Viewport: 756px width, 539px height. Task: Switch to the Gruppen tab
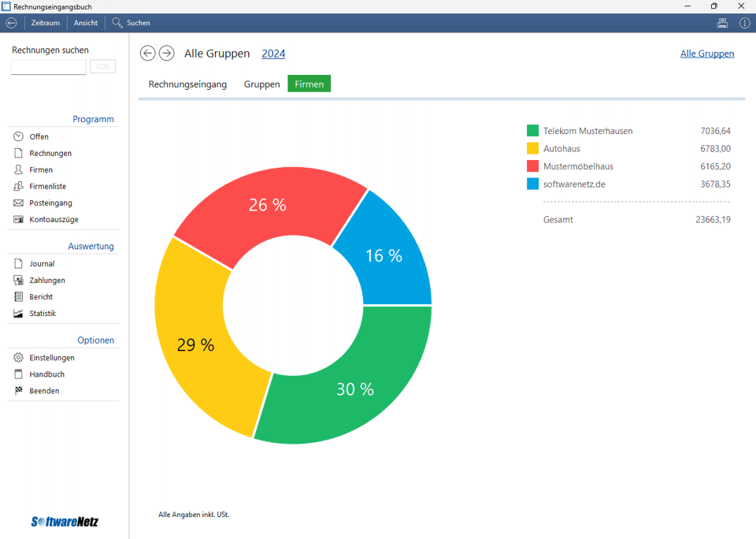point(261,84)
